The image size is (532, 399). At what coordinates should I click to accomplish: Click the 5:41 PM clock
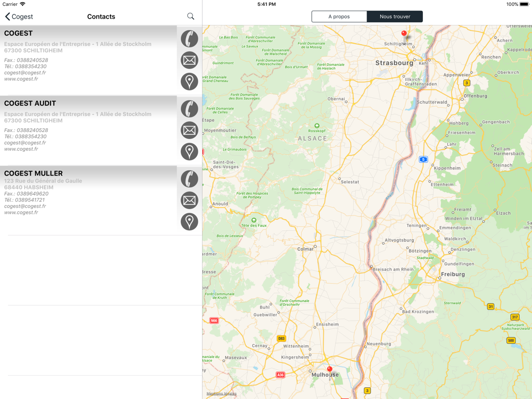(x=267, y=4)
